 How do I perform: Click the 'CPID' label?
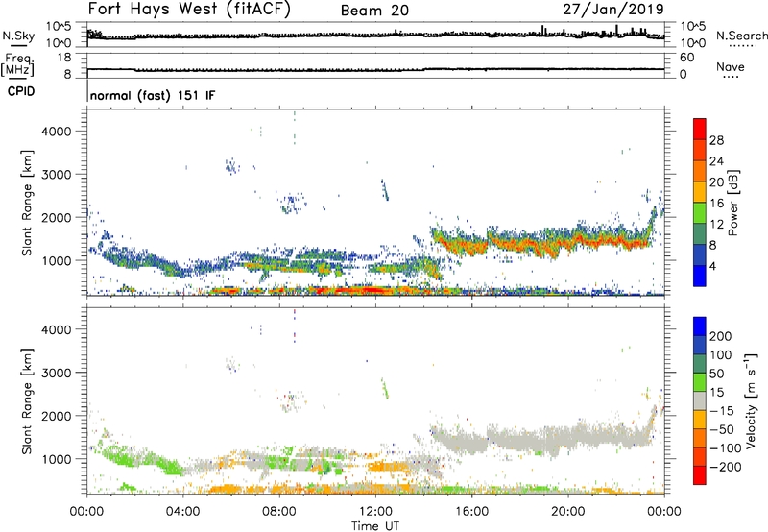(20, 91)
